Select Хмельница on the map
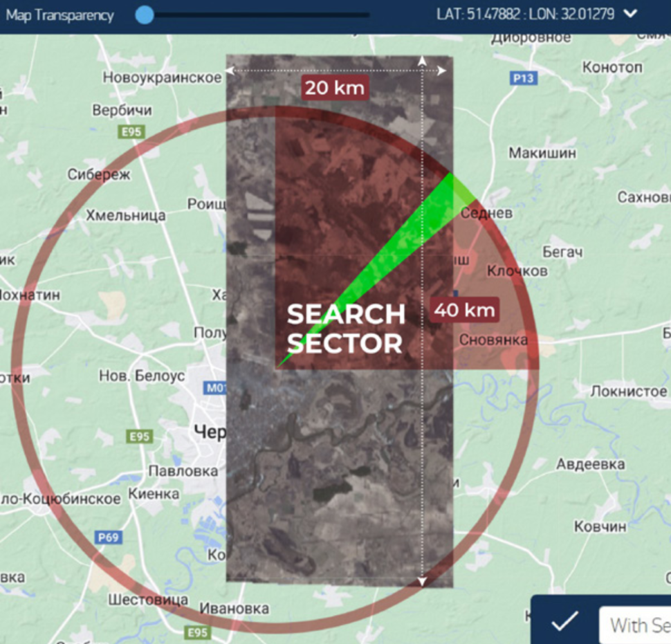Image resolution: width=671 pixels, height=644 pixels. point(125,215)
